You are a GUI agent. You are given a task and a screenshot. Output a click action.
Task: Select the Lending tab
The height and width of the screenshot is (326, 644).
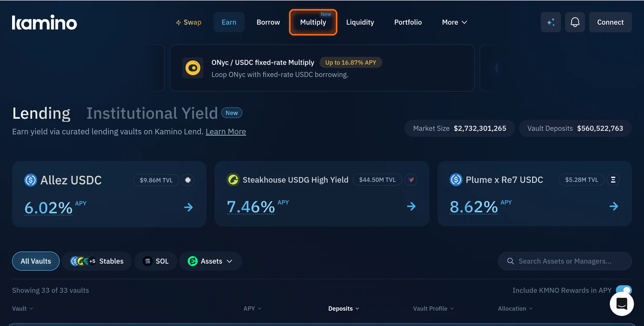click(41, 113)
